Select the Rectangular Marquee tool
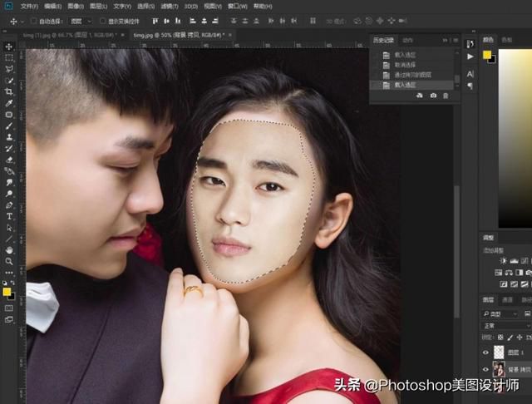532x404 pixels. point(9,57)
